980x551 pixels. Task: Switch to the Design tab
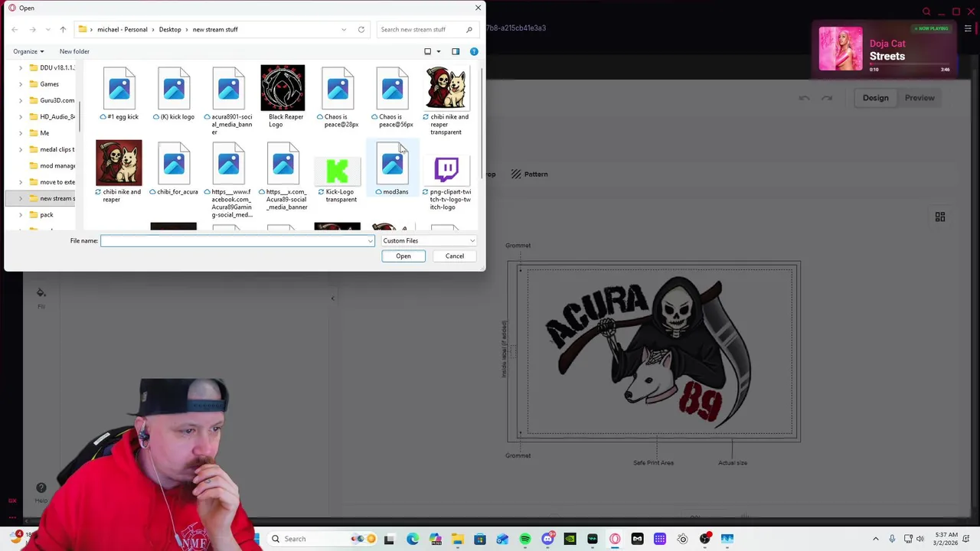coord(875,98)
